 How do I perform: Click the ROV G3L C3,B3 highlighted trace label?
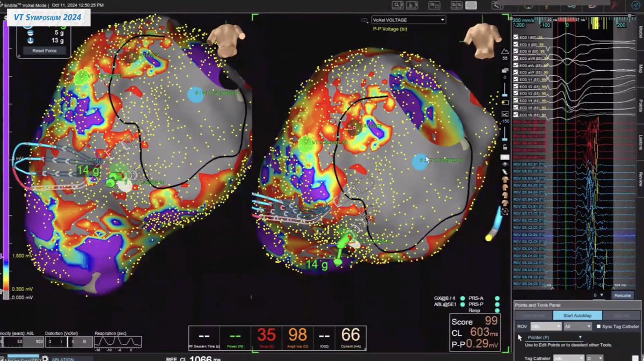tap(529, 235)
